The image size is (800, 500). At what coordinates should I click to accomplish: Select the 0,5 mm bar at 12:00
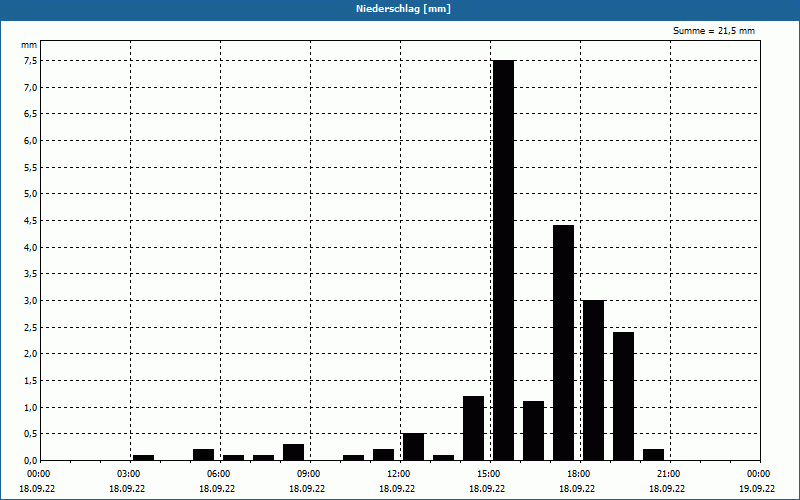[413, 446]
